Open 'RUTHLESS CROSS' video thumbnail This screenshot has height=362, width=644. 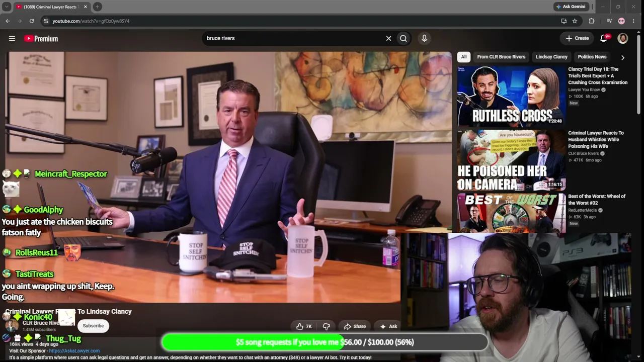(511, 96)
